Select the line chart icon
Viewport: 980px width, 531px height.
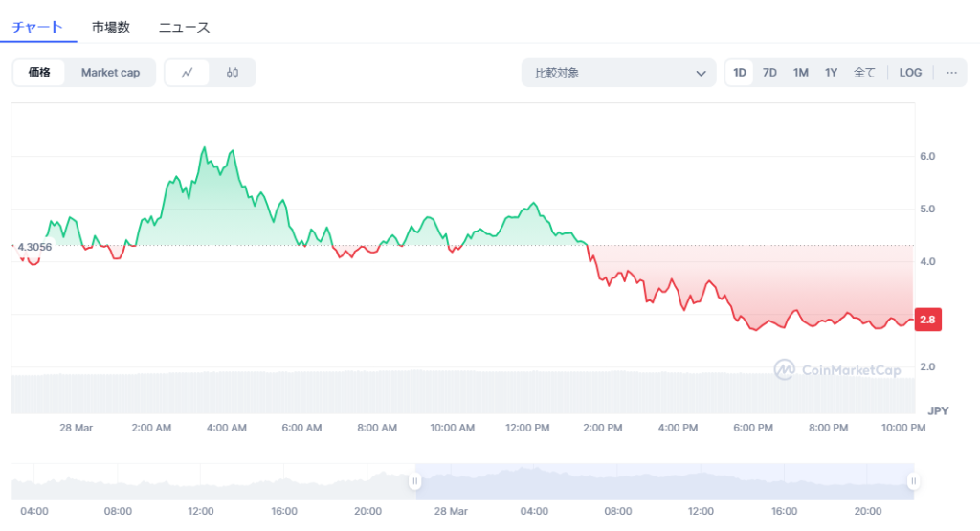click(x=188, y=73)
